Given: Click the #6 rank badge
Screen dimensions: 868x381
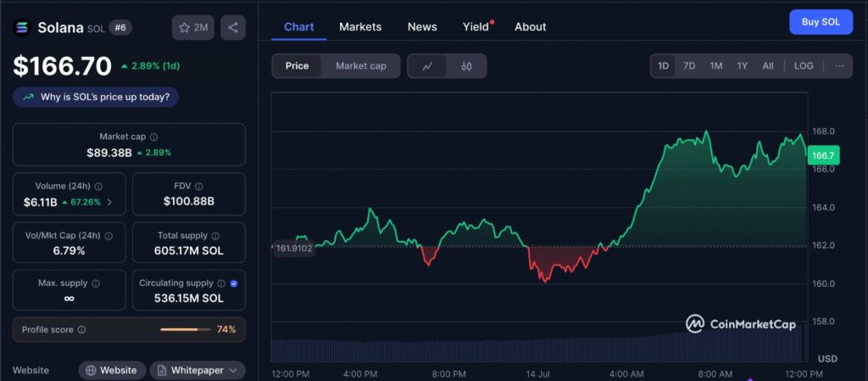Looking at the screenshot, I should (x=120, y=27).
